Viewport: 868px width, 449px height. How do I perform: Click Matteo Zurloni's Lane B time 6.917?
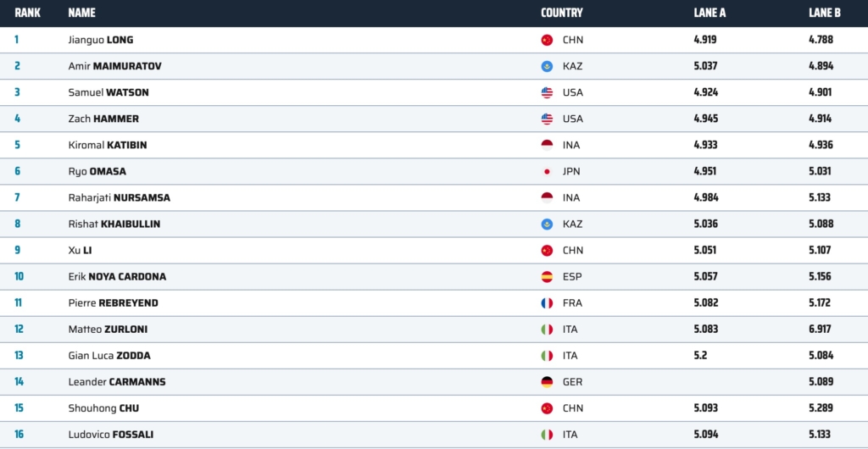point(820,330)
